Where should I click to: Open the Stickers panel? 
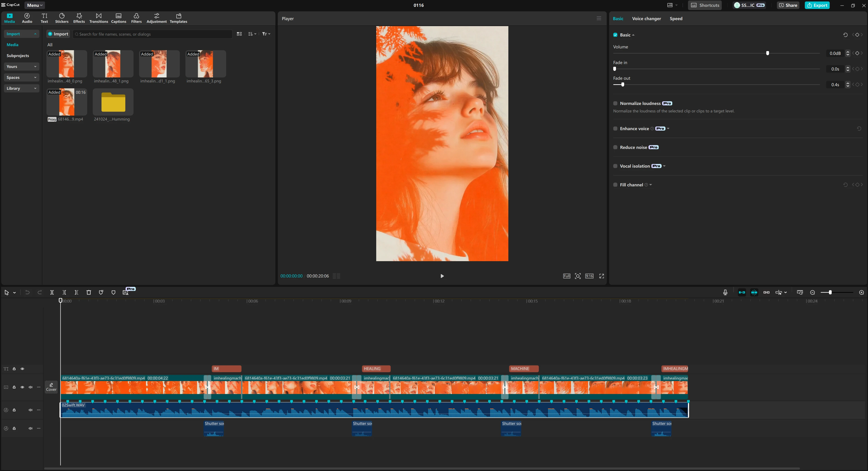click(x=62, y=18)
